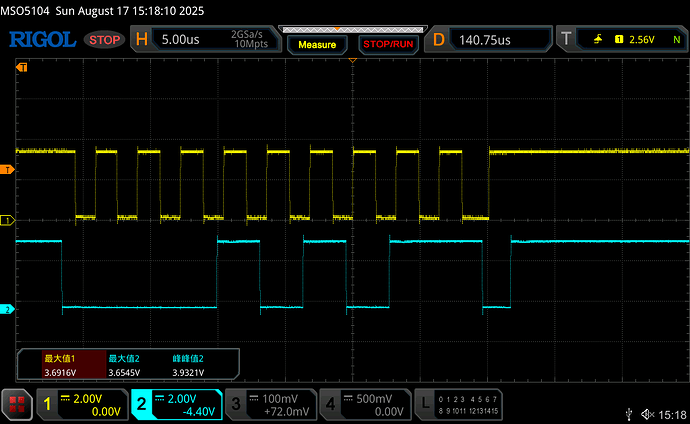Select channel 2 cyan label
Viewport: 690px width, 424px height.
[x=143, y=404]
